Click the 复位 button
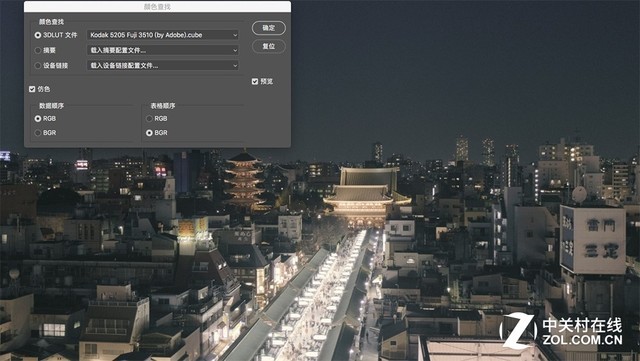 pos(269,46)
